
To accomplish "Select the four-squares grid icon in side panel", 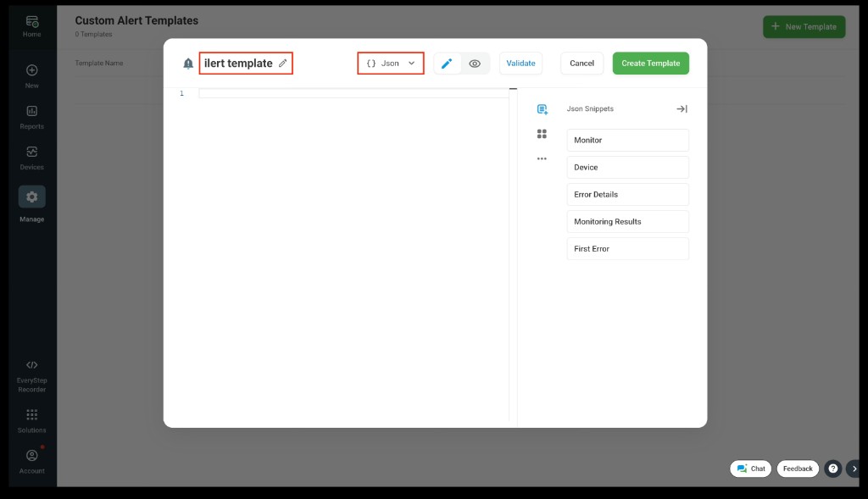I will 542,134.
